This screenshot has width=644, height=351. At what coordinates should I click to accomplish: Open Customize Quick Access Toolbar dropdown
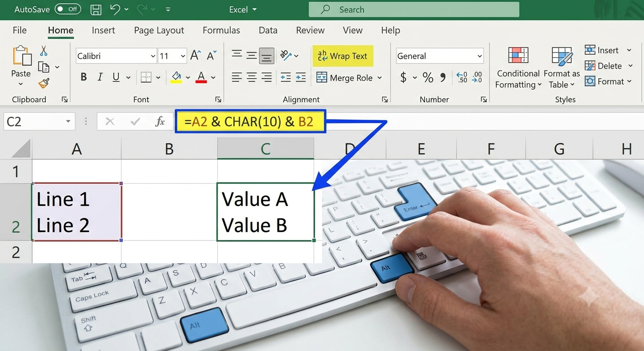pos(168,10)
